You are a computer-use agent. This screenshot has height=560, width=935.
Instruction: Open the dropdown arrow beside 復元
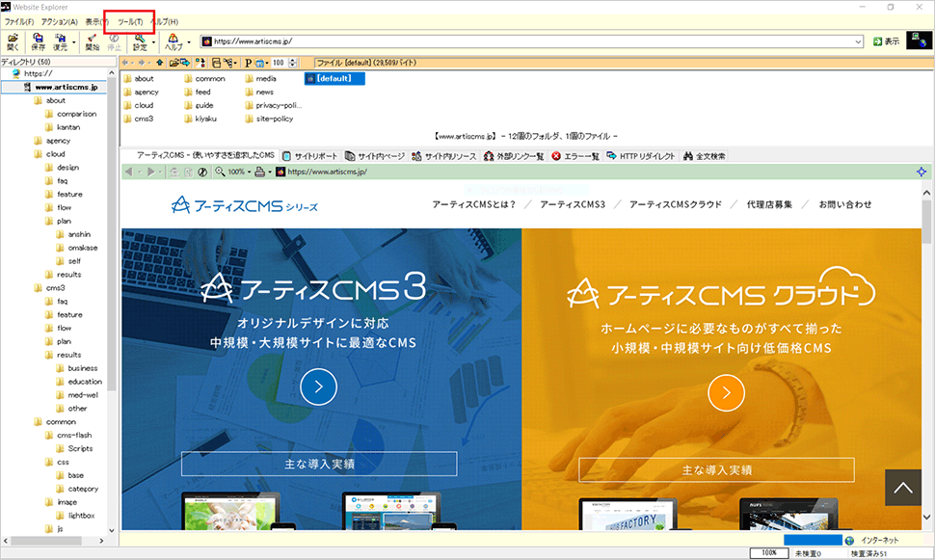74,42
